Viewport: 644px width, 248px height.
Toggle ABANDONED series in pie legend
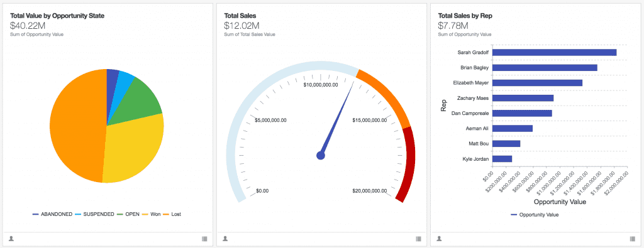53,214
